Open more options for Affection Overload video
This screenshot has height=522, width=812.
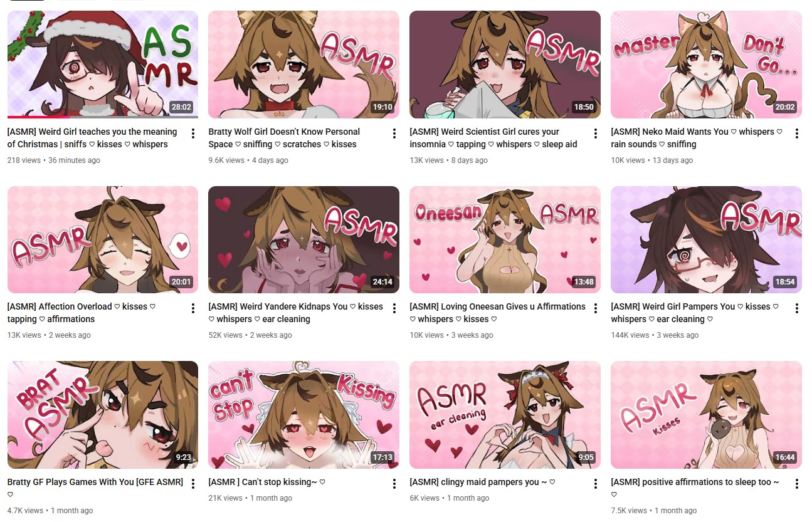click(192, 308)
